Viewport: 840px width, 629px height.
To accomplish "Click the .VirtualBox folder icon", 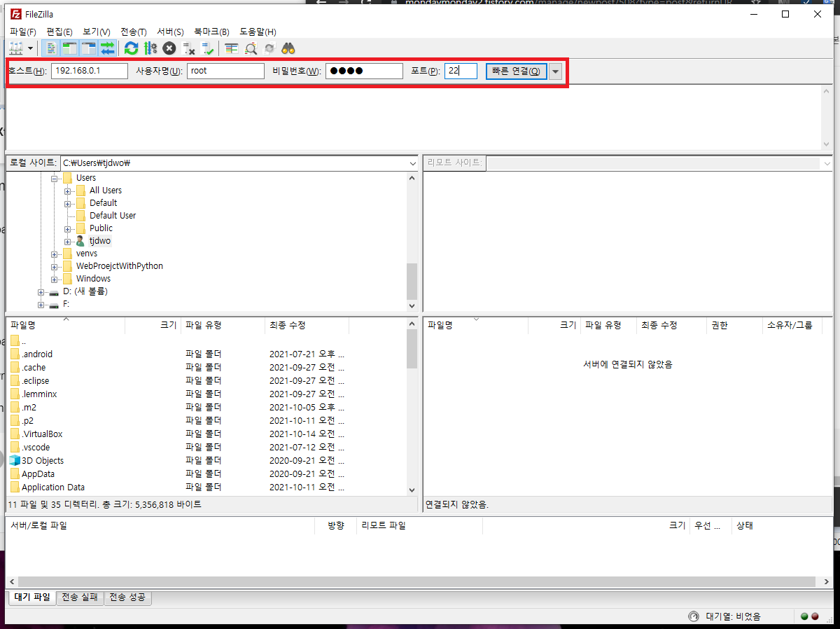I will 15,434.
